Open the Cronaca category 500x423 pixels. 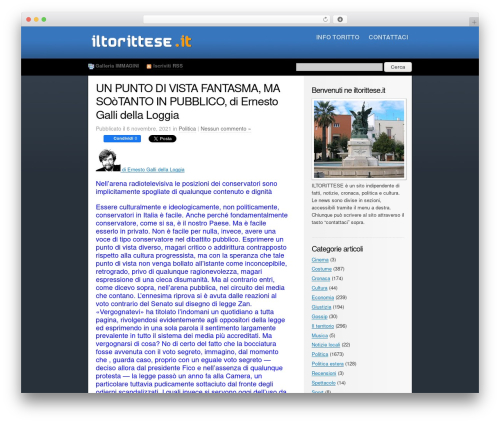(321, 278)
